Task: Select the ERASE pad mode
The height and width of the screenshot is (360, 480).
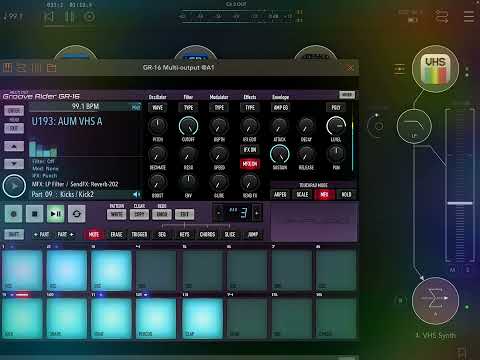Action: coord(116,235)
